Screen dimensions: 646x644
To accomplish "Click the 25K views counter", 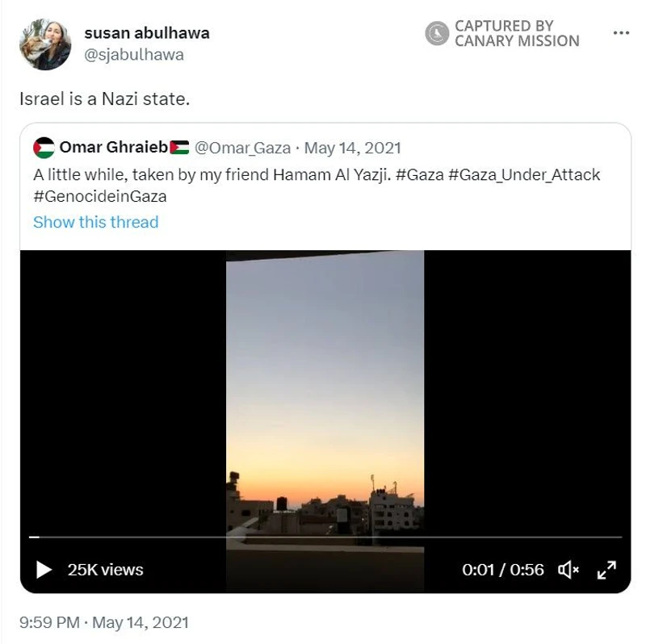I will [106, 570].
